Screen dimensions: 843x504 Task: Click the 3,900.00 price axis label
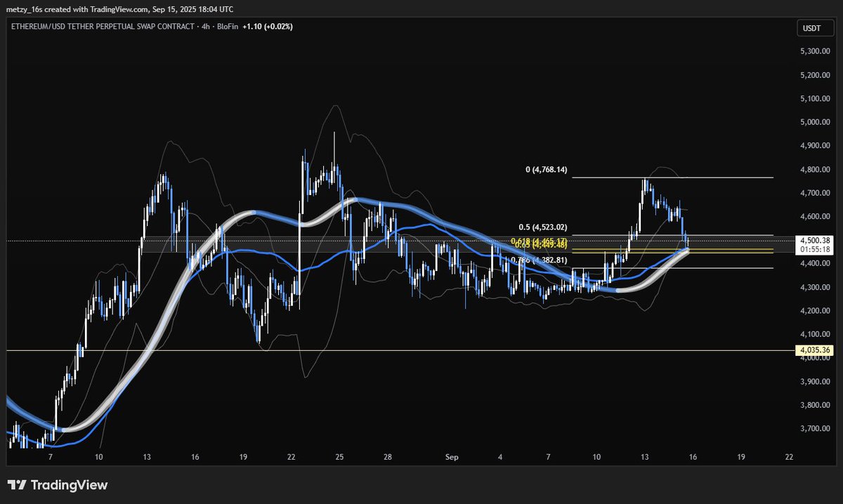click(815, 382)
